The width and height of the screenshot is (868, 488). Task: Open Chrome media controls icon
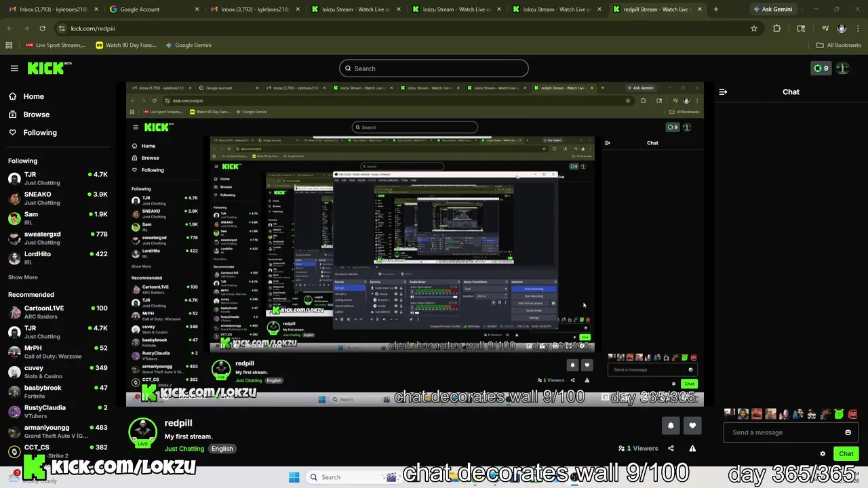[x=825, y=28]
